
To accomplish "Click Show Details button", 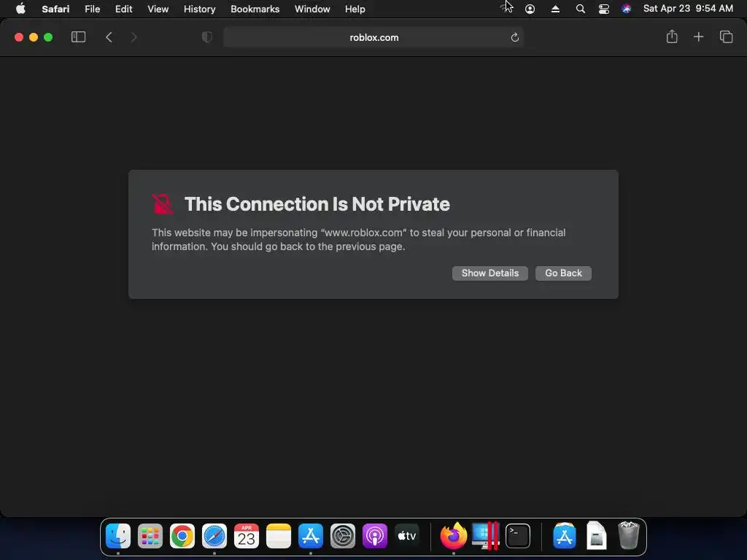I will pyautogui.click(x=489, y=273).
